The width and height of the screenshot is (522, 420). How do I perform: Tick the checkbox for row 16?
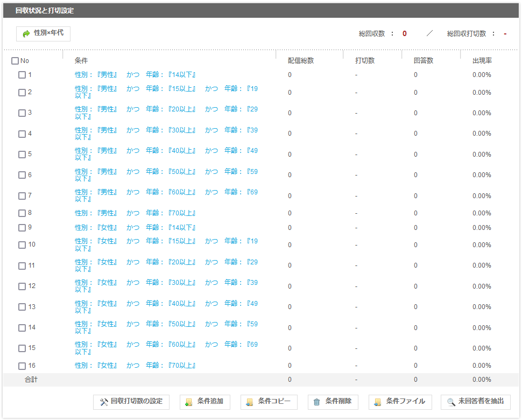pos(22,366)
